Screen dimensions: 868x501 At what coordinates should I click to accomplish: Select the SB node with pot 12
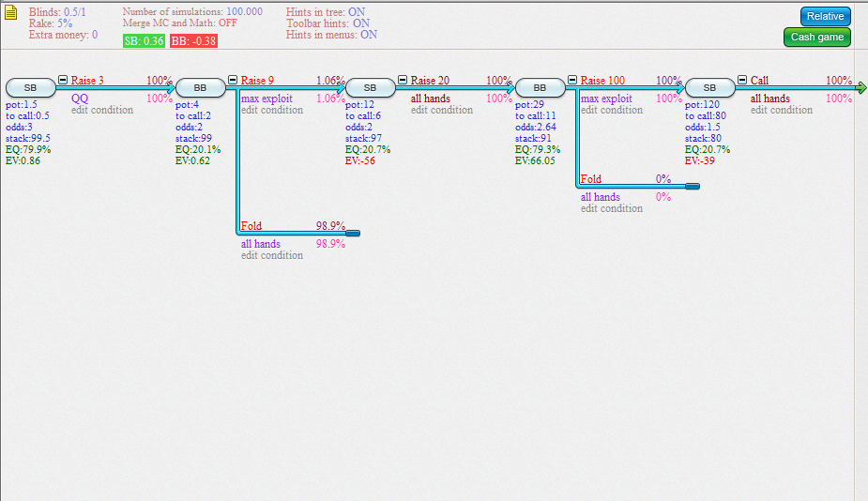[371, 87]
